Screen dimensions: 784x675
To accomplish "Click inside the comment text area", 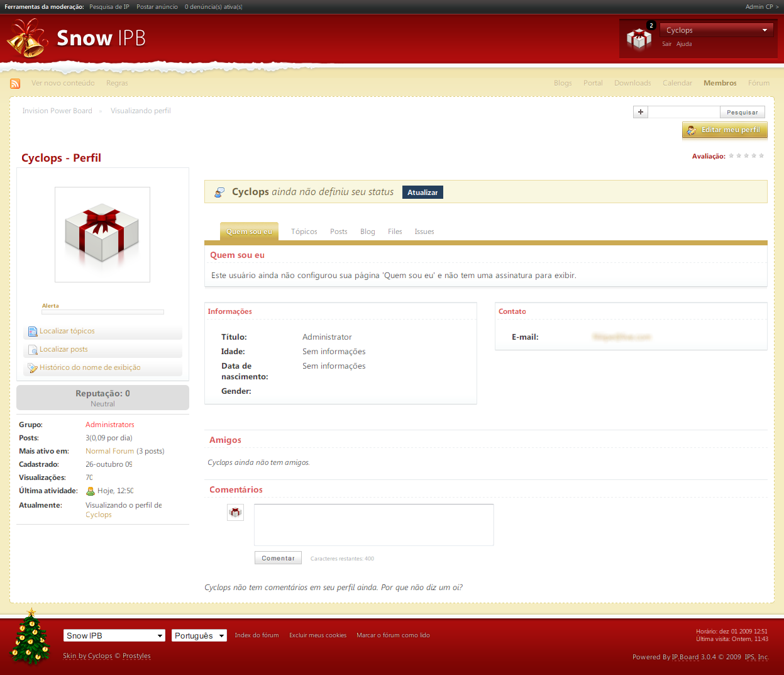I will 373,525.
